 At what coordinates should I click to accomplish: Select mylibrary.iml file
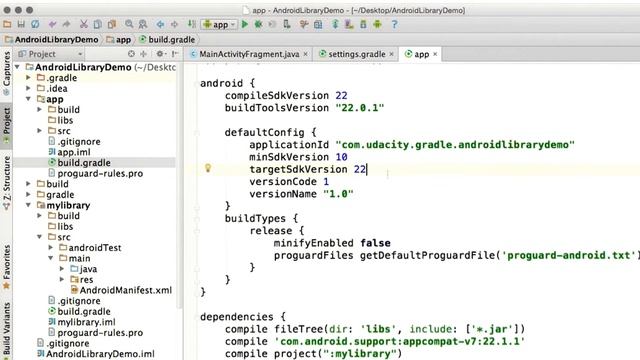point(82,322)
